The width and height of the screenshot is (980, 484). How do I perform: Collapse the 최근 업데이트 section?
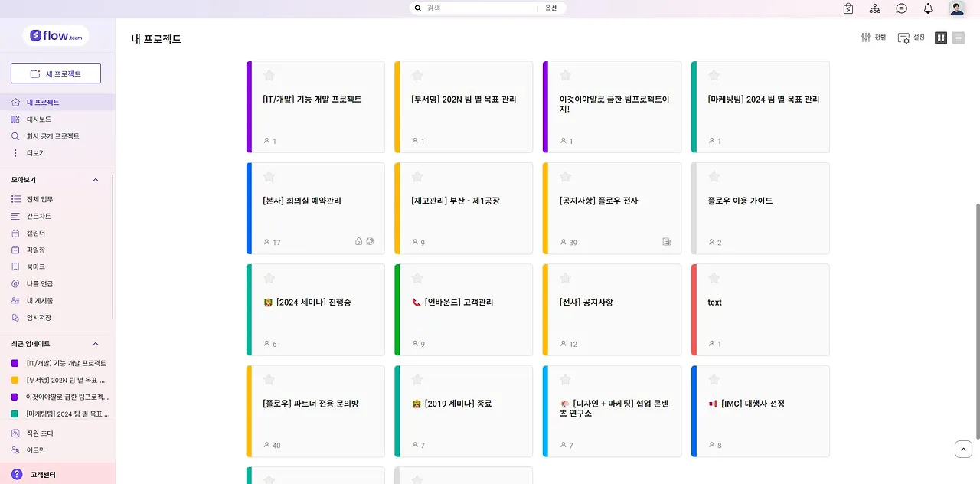click(x=96, y=344)
